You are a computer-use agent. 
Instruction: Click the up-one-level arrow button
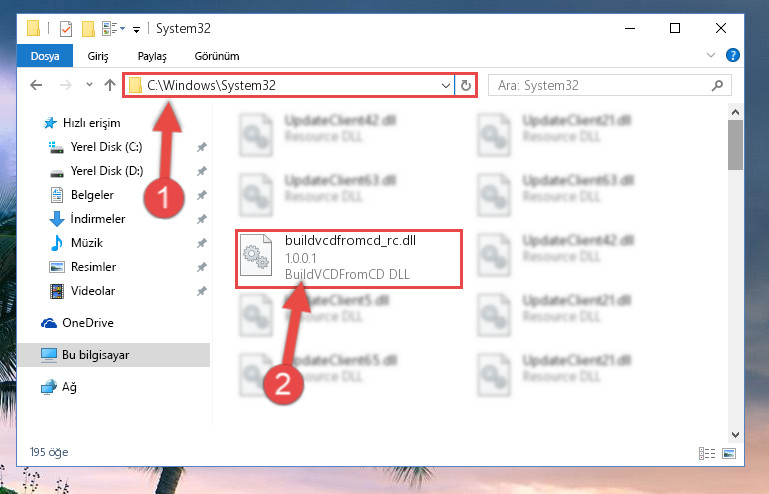(x=110, y=85)
